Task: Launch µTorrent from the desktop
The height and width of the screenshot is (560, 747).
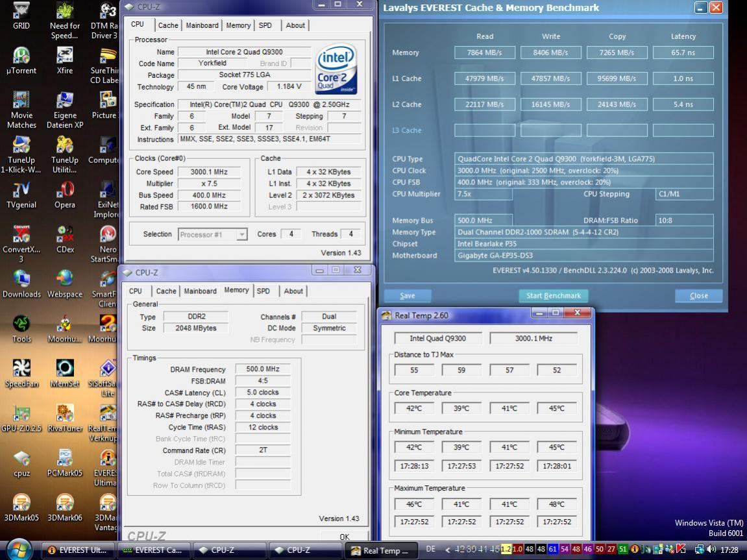Action: 21,61
